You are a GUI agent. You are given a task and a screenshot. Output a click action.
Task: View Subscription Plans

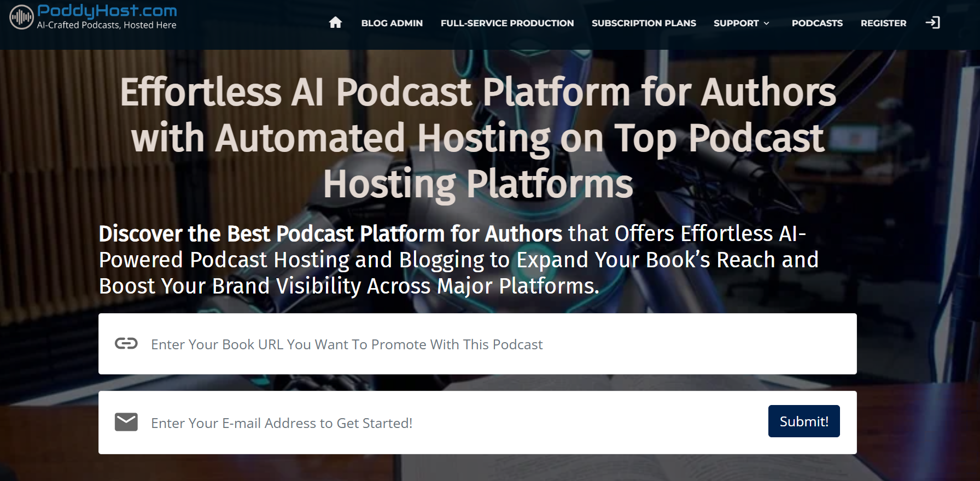644,23
